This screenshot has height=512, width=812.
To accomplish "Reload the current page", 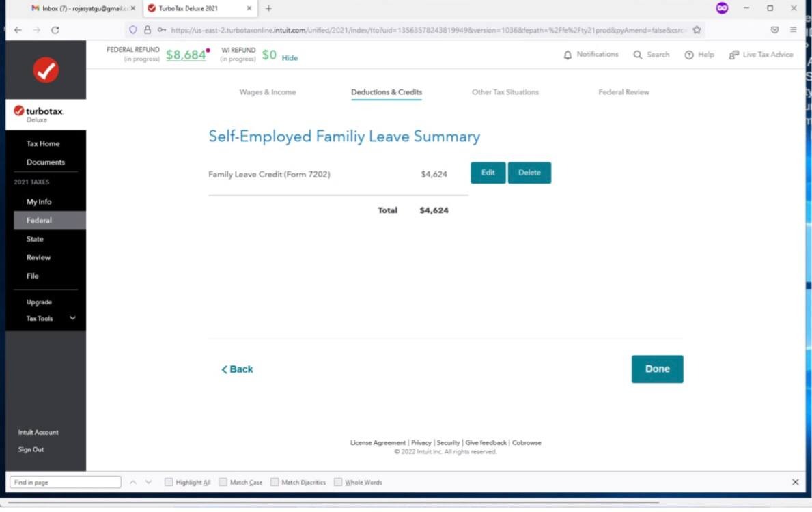I will coord(55,30).
